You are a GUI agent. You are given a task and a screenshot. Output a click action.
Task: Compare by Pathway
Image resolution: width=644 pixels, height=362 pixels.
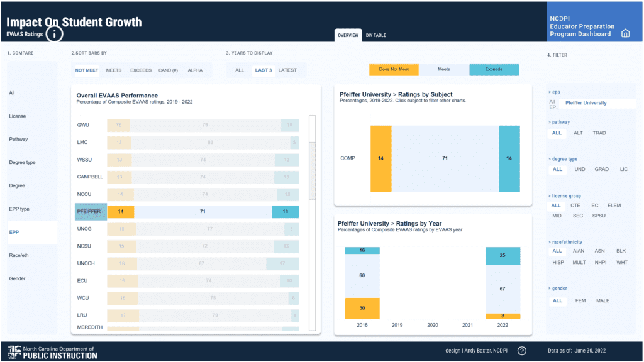click(x=18, y=139)
